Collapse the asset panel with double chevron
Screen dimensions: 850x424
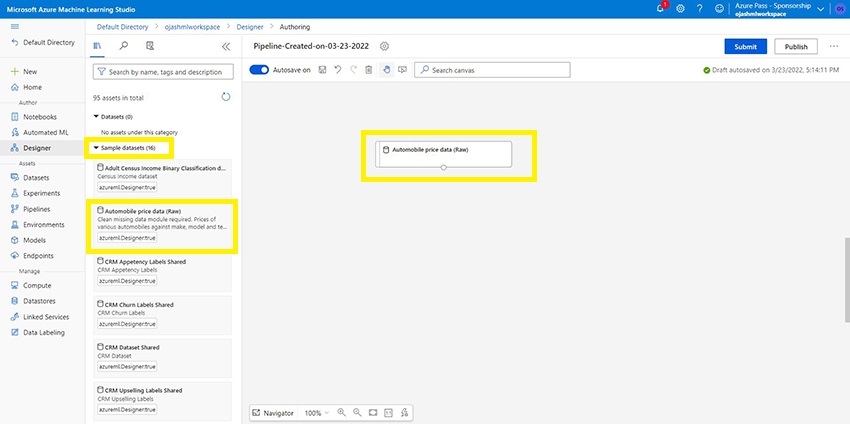226,47
